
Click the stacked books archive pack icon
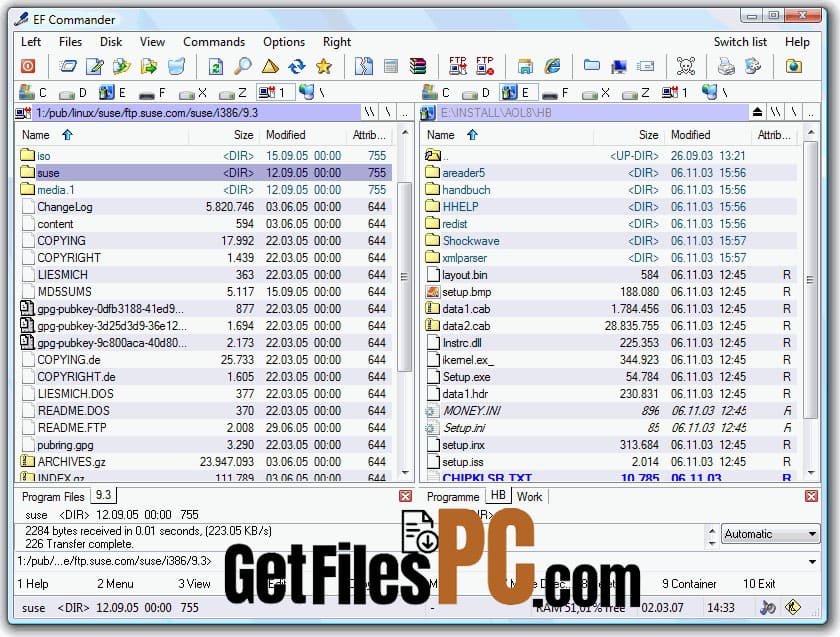tap(418, 66)
